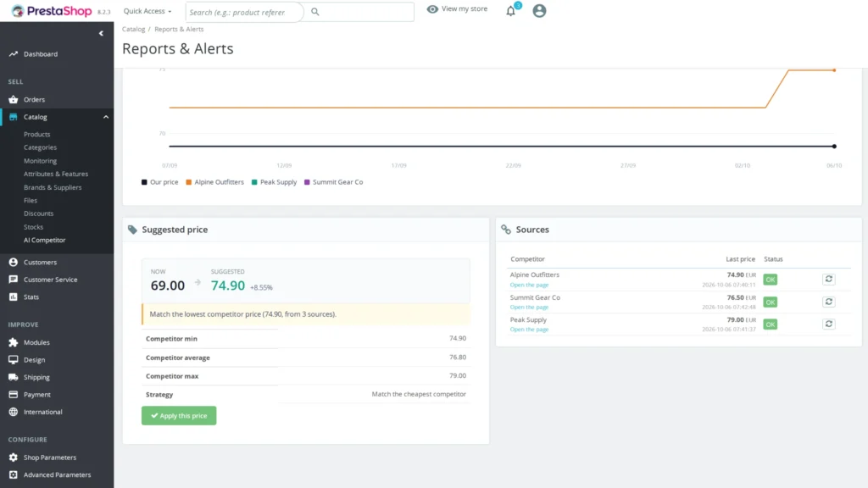Open Stocks in Catalog menu
The height and width of the screenshot is (488, 868).
[x=33, y=227]
